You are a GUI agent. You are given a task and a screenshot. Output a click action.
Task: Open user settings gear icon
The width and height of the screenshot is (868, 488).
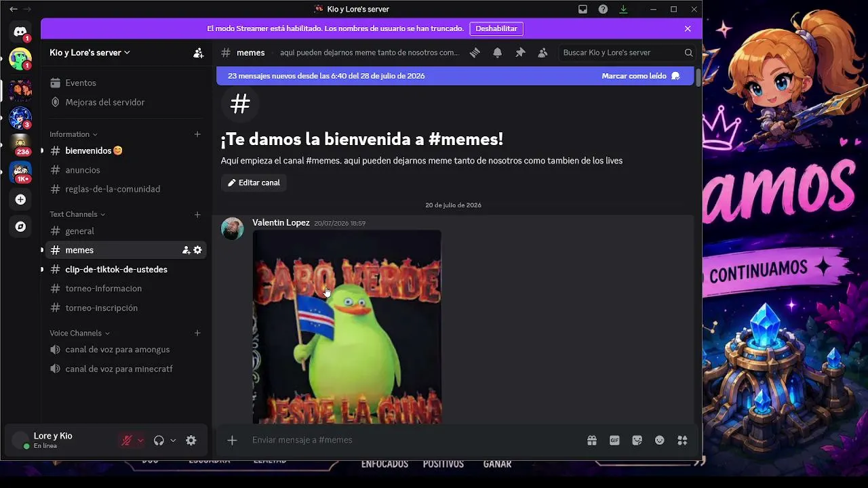pyautogui.click(x=191, y=441)
